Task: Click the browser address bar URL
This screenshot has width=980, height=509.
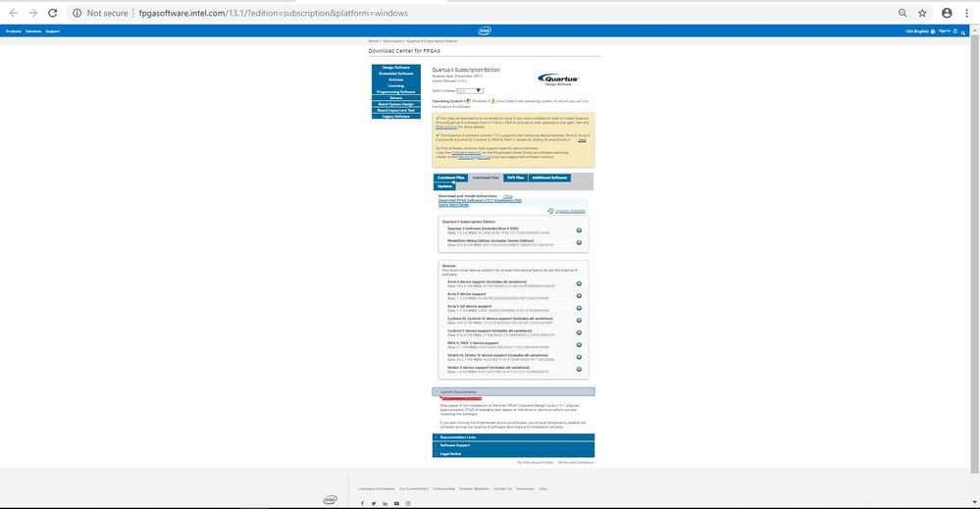Action: [x=273, y=13]
